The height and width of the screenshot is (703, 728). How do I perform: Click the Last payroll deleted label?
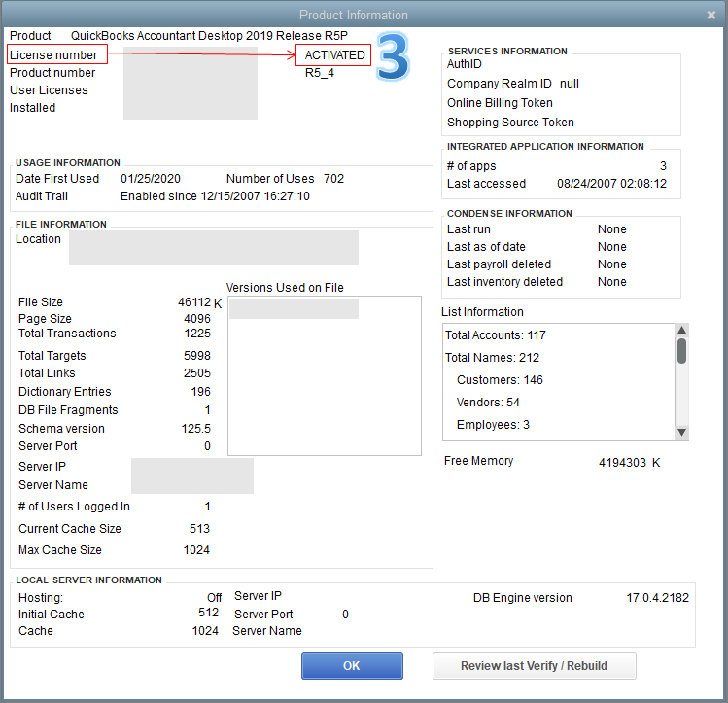(x=500, y=264)
